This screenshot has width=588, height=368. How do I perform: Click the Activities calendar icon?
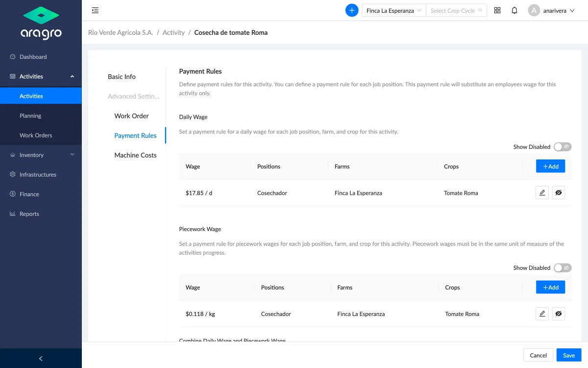pos(13,77)
